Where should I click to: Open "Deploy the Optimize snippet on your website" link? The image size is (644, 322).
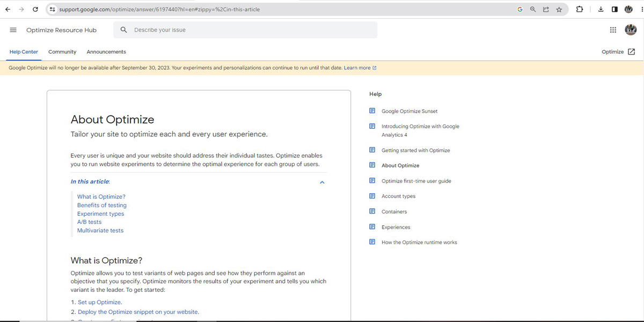click(x=138, y=312)
